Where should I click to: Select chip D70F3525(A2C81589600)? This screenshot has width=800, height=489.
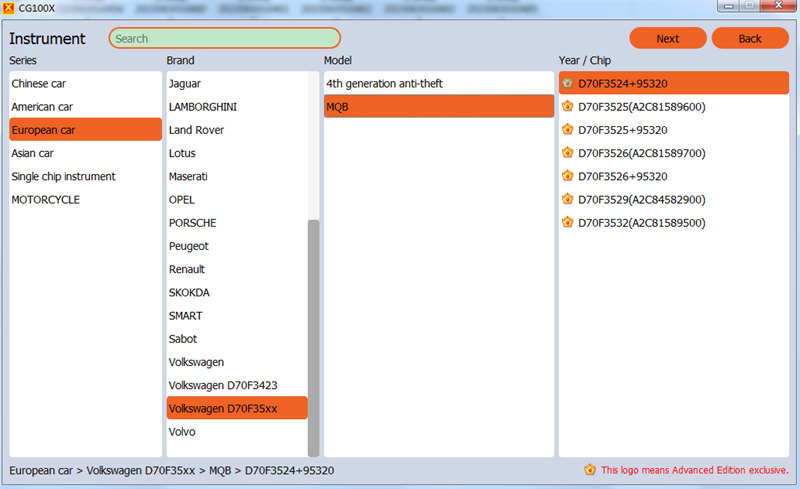click(673, 107)
